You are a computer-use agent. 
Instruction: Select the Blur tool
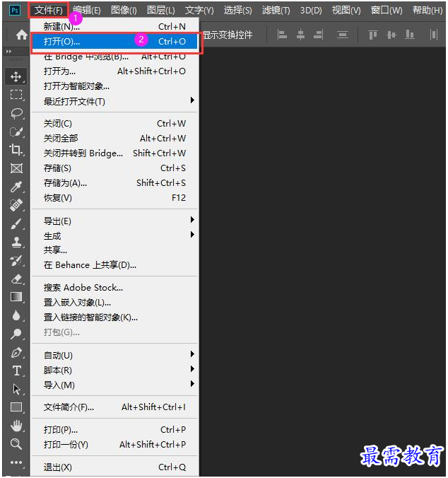(16, 315)
